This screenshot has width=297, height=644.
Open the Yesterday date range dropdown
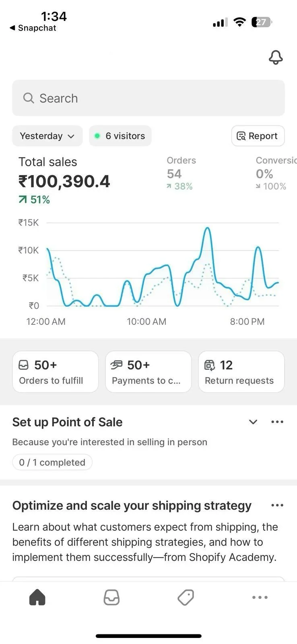coord(47,136)
